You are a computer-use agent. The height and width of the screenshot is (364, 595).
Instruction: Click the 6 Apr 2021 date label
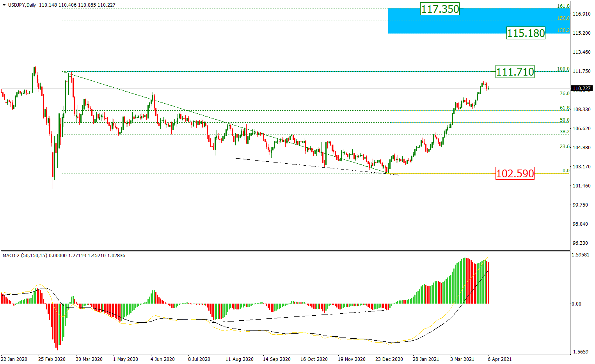[x=499, y=359]
